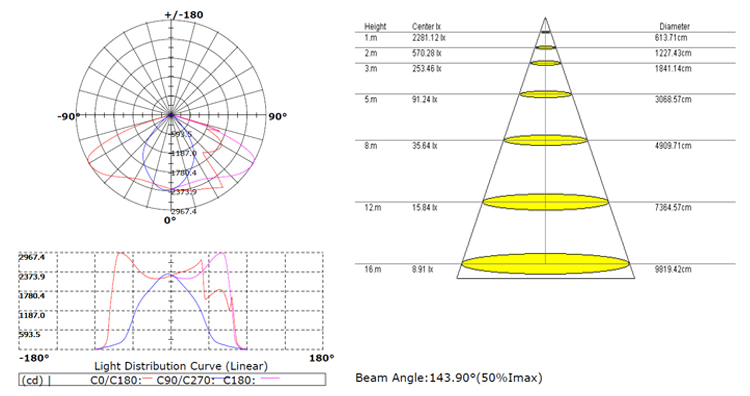Image resolution: width=750 pixels, height=396 pixels.
Task: Select the 7364.57cm diameter value
Action: click(673, 207)
